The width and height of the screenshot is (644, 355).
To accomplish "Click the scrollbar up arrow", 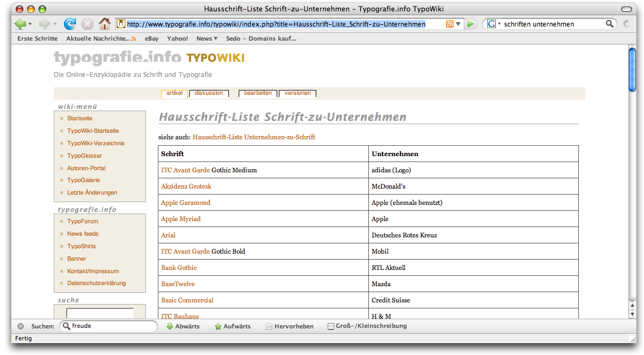I will click(632, 306).
